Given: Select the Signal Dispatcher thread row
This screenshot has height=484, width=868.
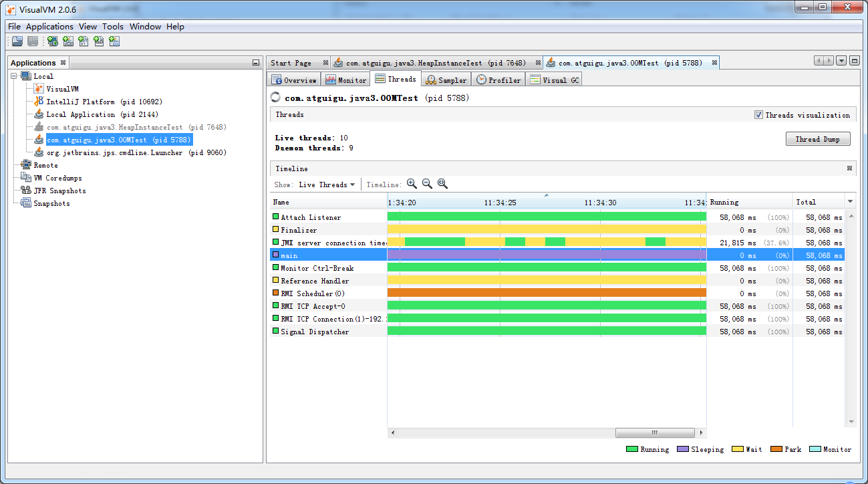Looking at the screenshot, I should coord(558,332).
